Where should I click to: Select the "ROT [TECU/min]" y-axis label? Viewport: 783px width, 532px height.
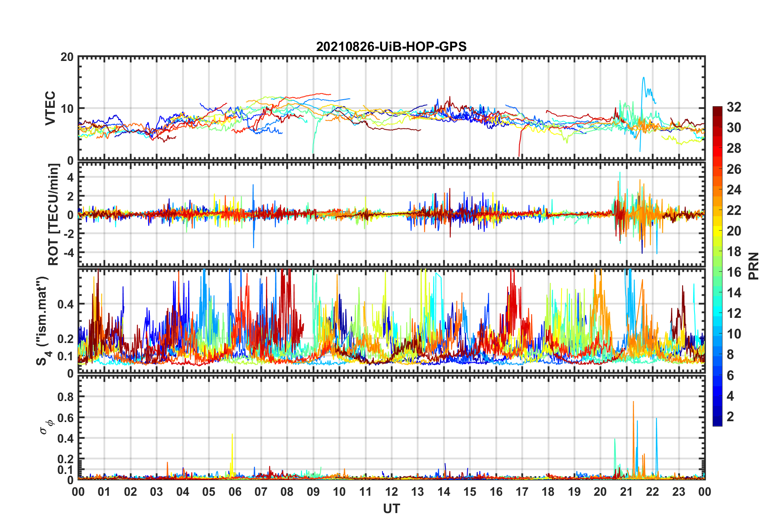[x=54, y=215]
